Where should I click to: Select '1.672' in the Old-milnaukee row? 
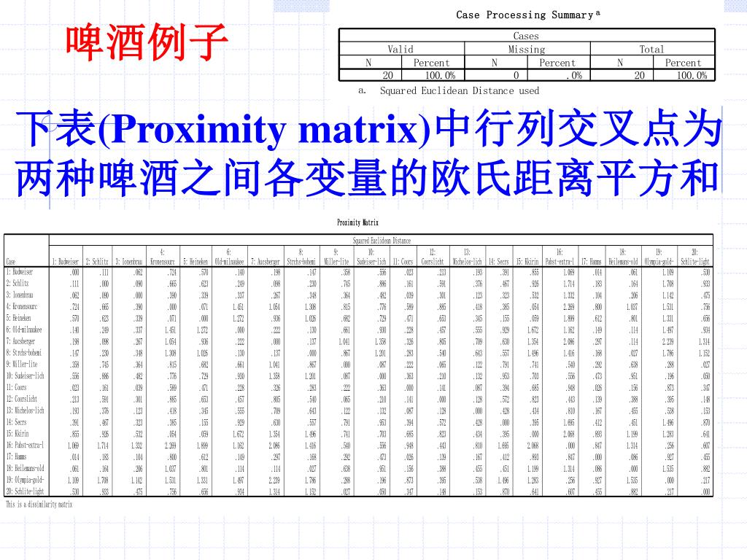[533, 330]
